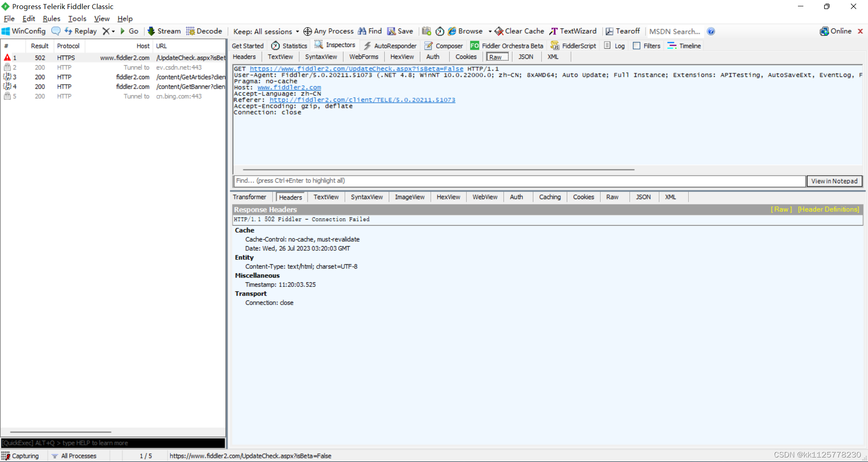
Task: Click the [Raw] response headers link
Action: [781, 210]
